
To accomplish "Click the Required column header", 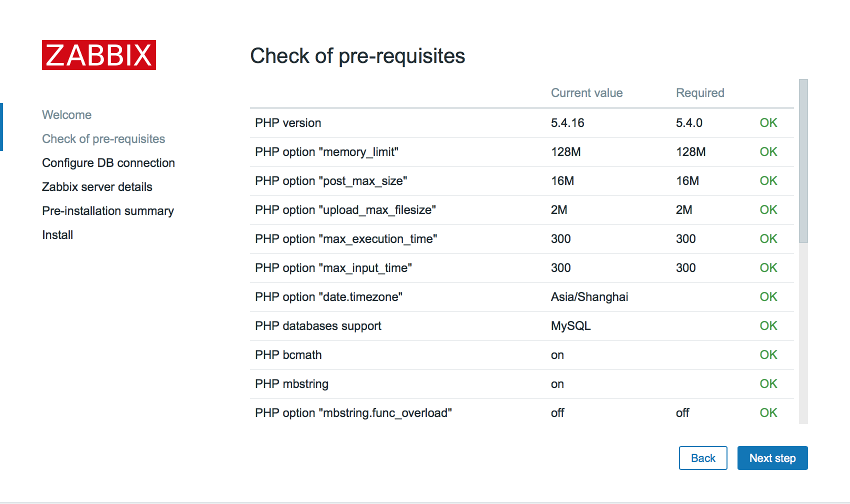I will pos(700,93).
